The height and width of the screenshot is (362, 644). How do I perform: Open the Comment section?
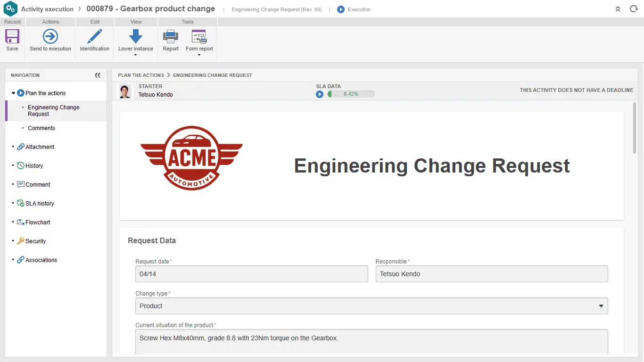(x=38, y=185)
